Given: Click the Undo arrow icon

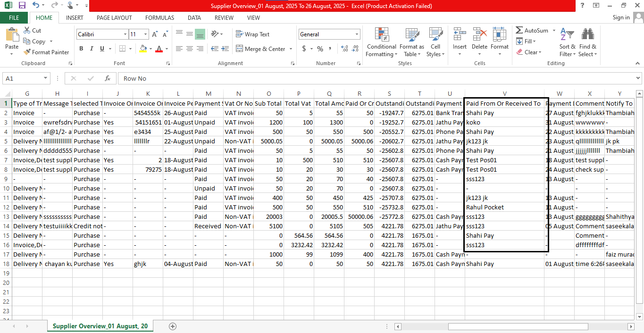Looking at the screenshot, I should click(x=36, y=6).
